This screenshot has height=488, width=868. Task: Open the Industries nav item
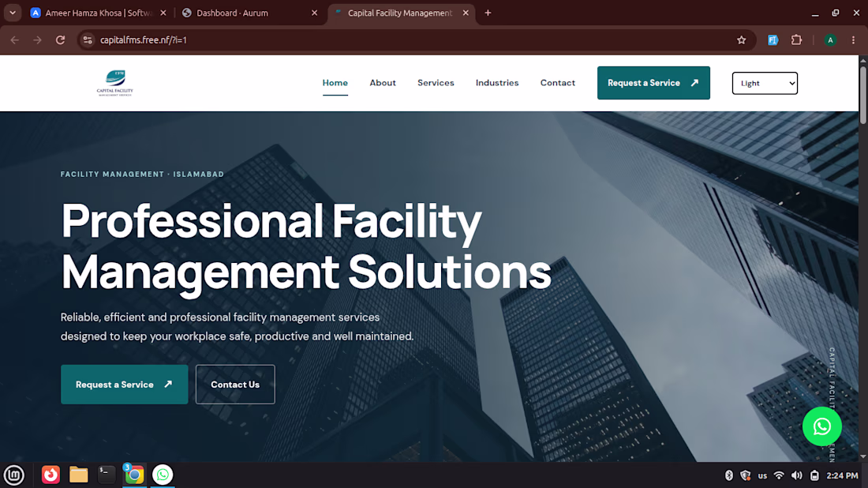pos(497,83)
